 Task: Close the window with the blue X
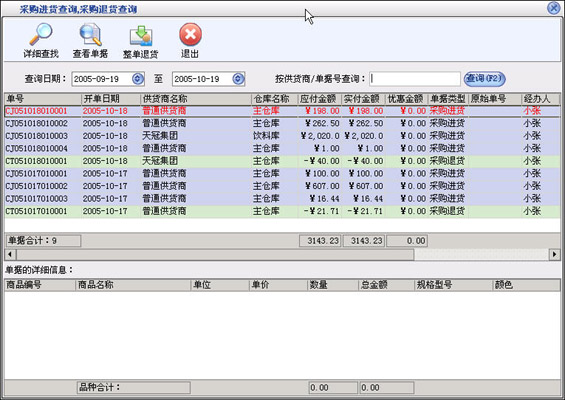click(554, 8)
